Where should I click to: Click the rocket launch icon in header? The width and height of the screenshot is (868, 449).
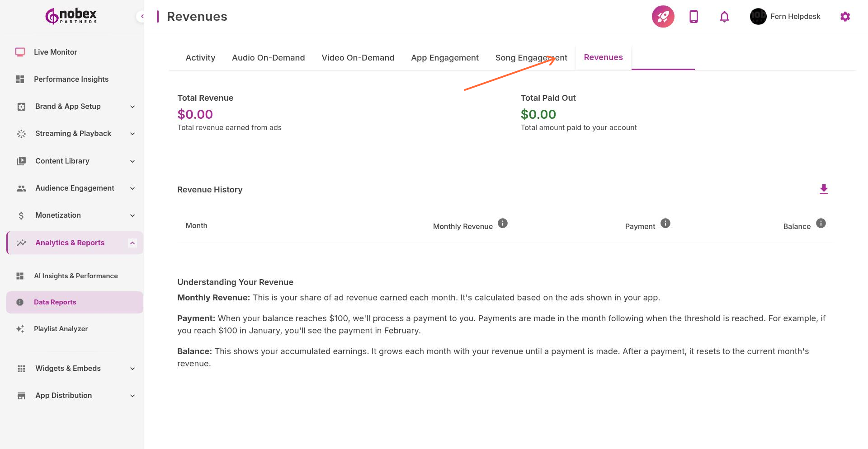(x=663, y=16)
